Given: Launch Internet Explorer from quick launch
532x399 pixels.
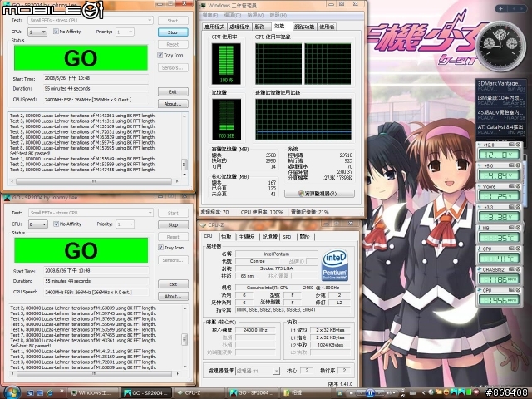Looking at the screenshot, I should 50,393.
